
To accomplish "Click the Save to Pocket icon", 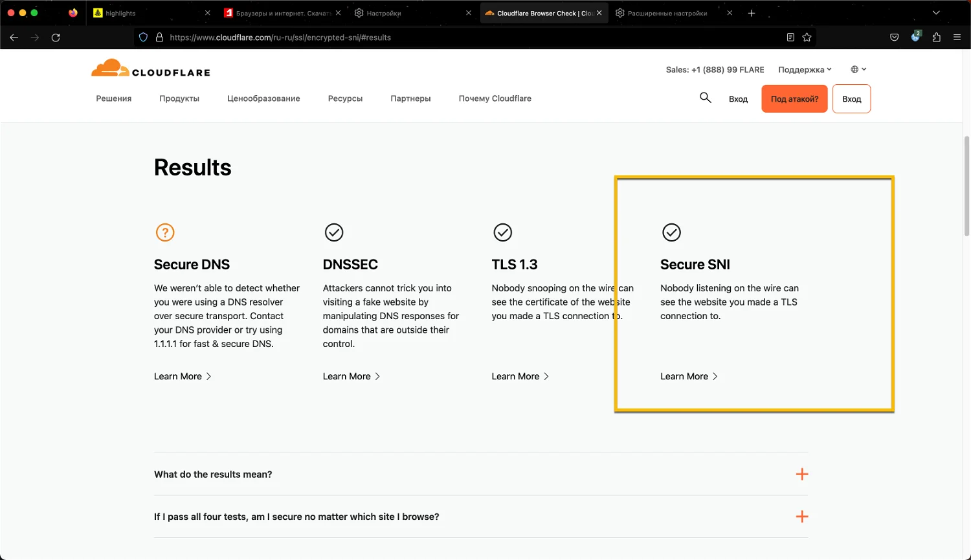I will tap(894, 38).
